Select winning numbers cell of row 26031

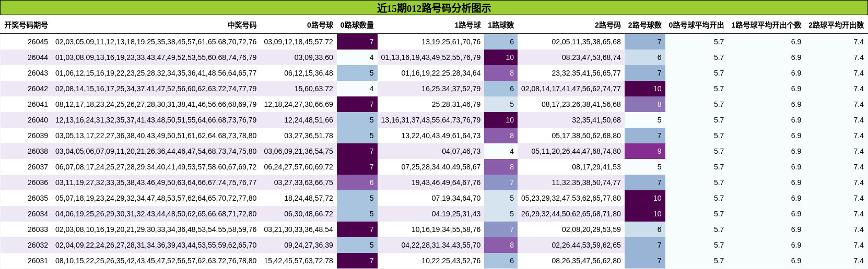point(156,261)
